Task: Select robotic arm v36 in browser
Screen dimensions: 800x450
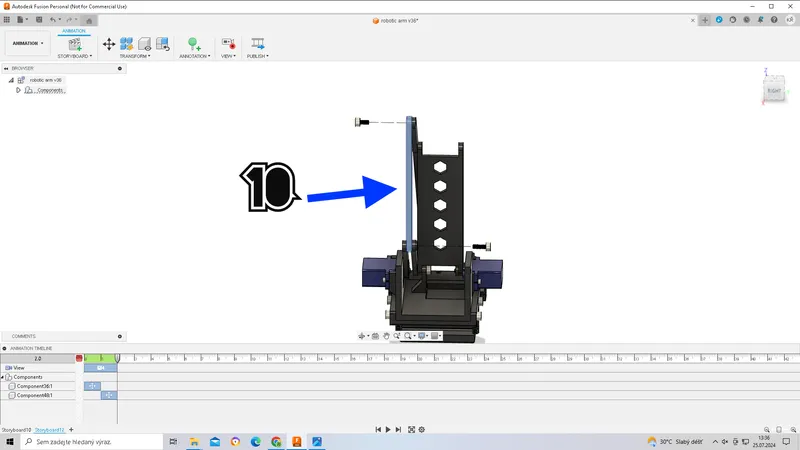Action: click(x=45, y=80)
